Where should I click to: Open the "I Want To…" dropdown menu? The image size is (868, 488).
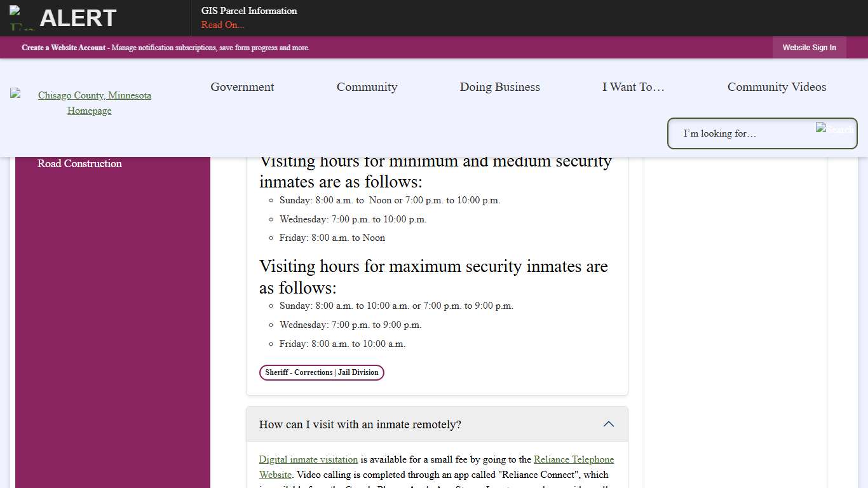(633, 87)
